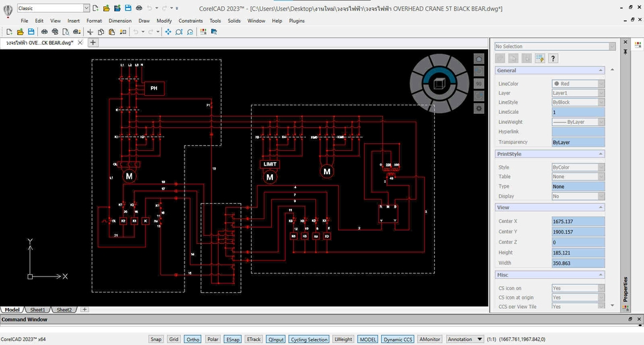644x345 pixels.
Task: Click the AMonitor status bar button
Action: 429,339
